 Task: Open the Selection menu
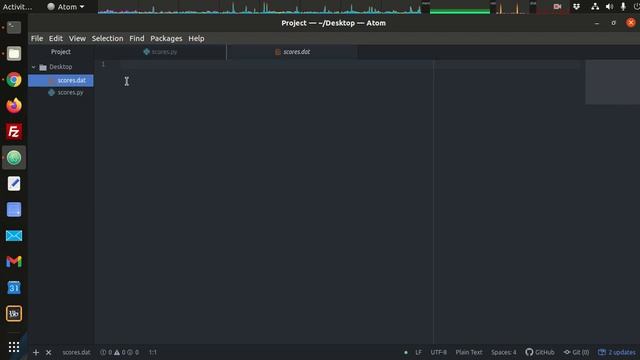click(x=107, y=38)
